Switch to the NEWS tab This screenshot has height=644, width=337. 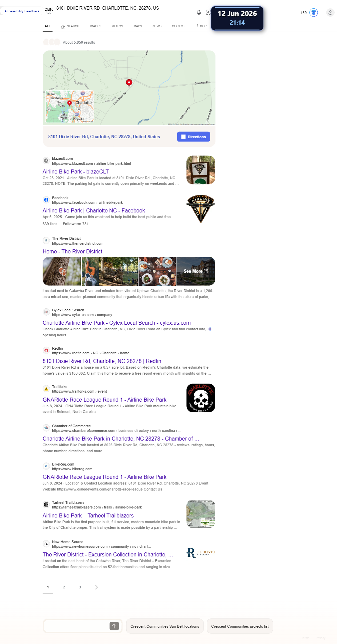click(x=157, y=26)
